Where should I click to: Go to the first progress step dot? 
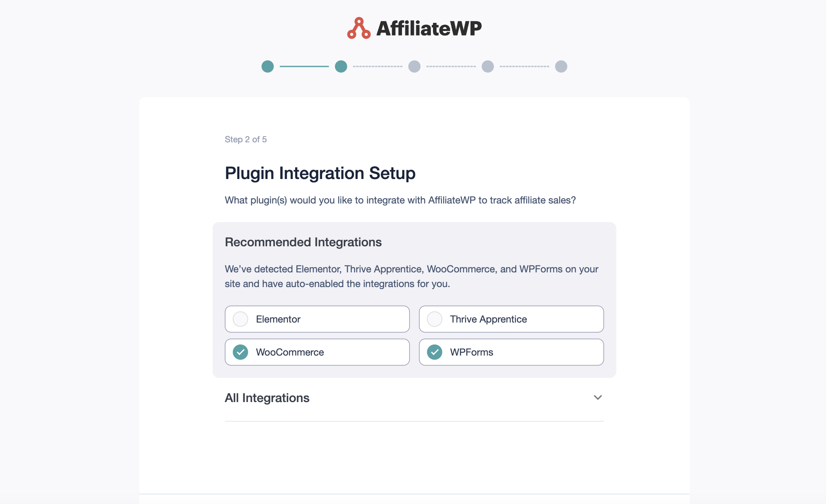[267, 66]
